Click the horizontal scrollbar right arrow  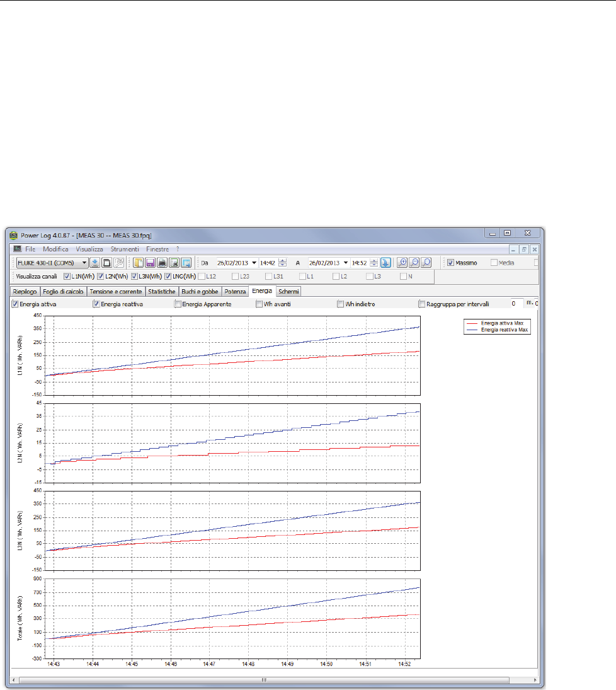(535, 680)
